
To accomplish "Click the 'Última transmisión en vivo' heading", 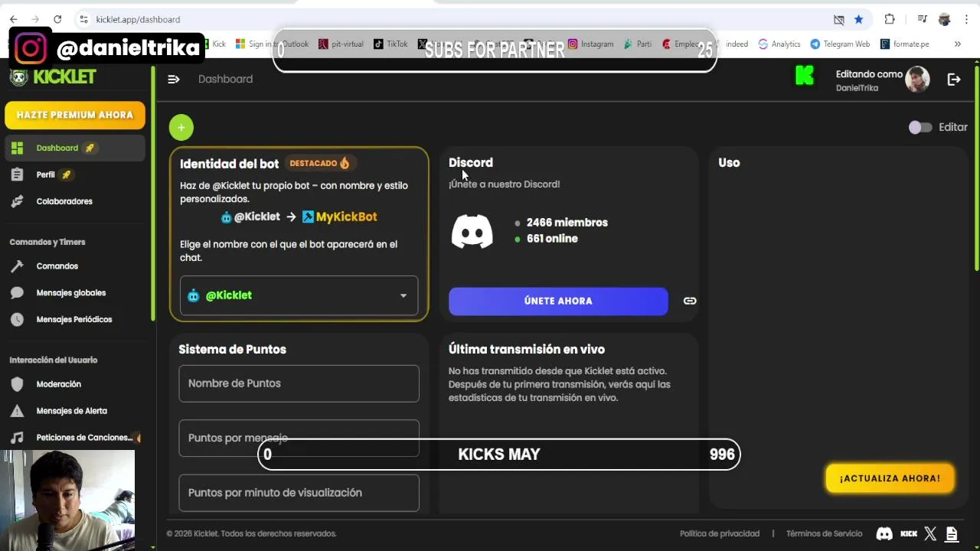I will click(x=527, y=349).
